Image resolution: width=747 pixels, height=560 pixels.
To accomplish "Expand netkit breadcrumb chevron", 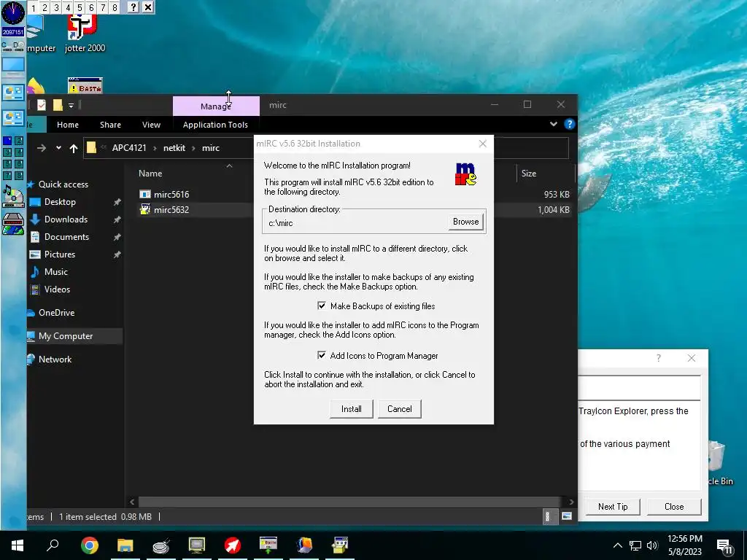I will pyautogui.click(x=193, y=148).
